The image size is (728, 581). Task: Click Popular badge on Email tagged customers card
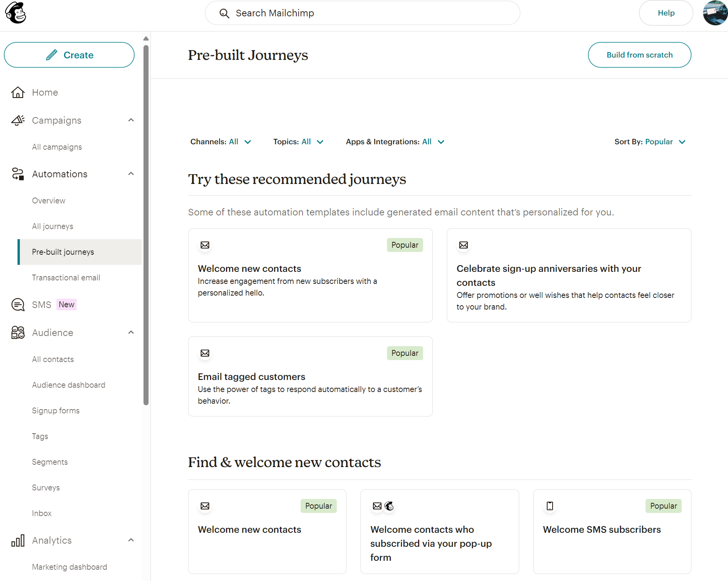tap(405, 353)
